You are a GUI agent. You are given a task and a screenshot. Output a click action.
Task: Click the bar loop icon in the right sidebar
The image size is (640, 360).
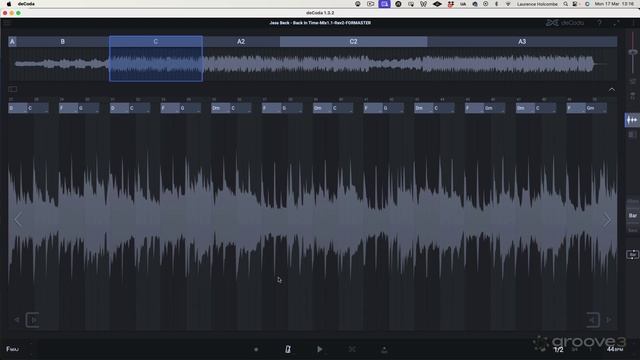click(x=632, y=255)
